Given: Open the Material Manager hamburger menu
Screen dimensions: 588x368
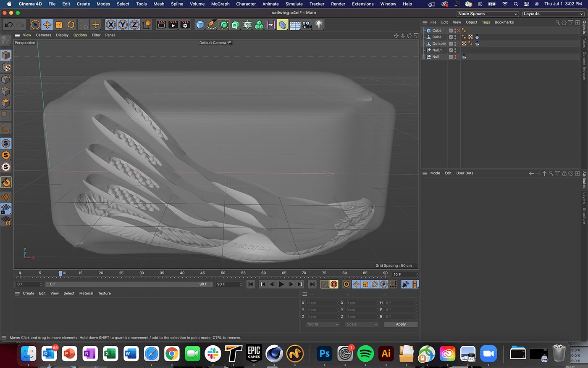Looking at the screenshot, I should click(x=17, y=294).
